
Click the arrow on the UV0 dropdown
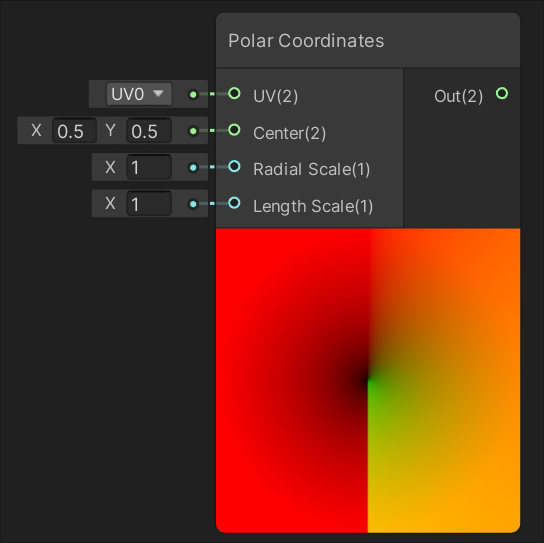[x=158, y=93]
